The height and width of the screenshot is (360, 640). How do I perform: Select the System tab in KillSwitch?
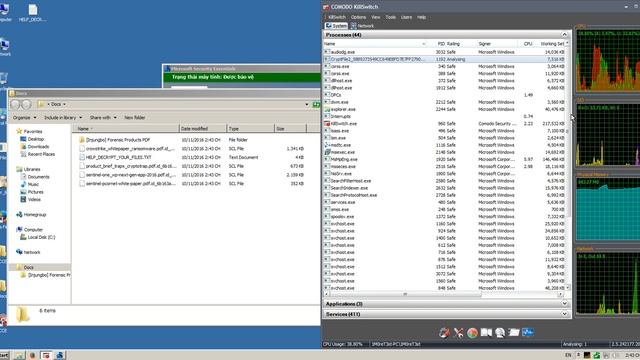click(x=336, y=26)
